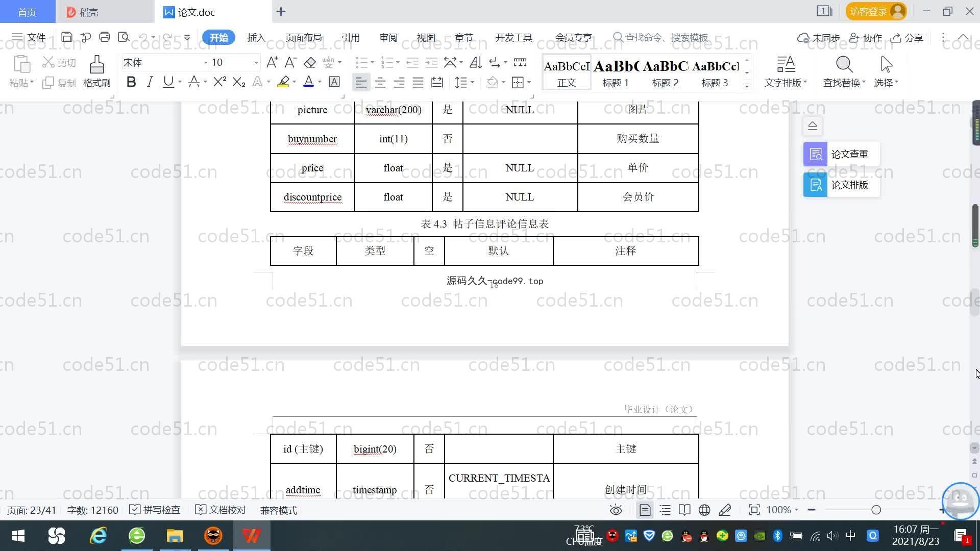This screenshot has height=551, width=980.
Task: Click the Sort icon
Action: [x=475, y=62]
